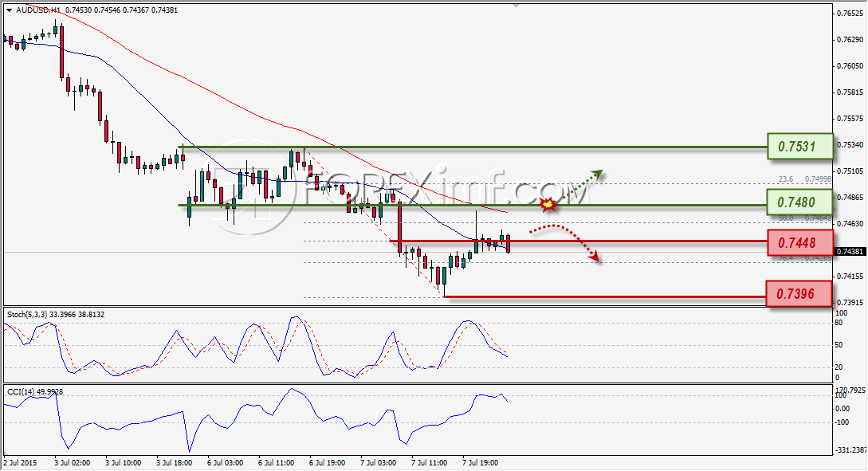Click the 0.76525 price scale value
Screen dimensions: 868x471
coord(850,14)
